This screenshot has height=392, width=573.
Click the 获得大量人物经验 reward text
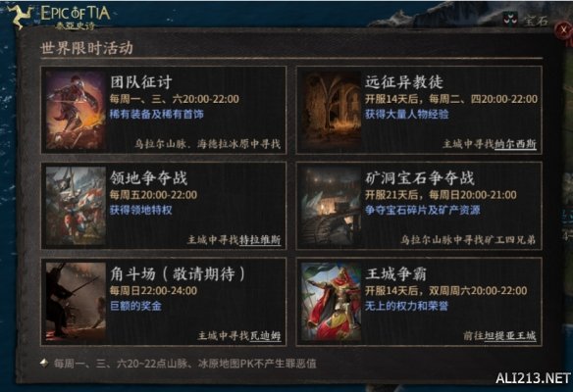tap(407, 115)
